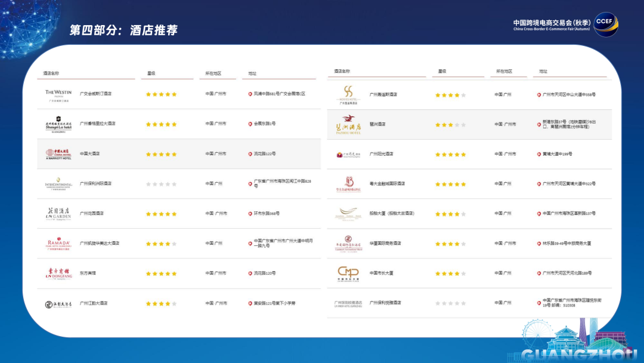Click the location pin beside 林乐路39-49号
The height and width of the screenshot is (363, 644).
(x=539, y=244)
